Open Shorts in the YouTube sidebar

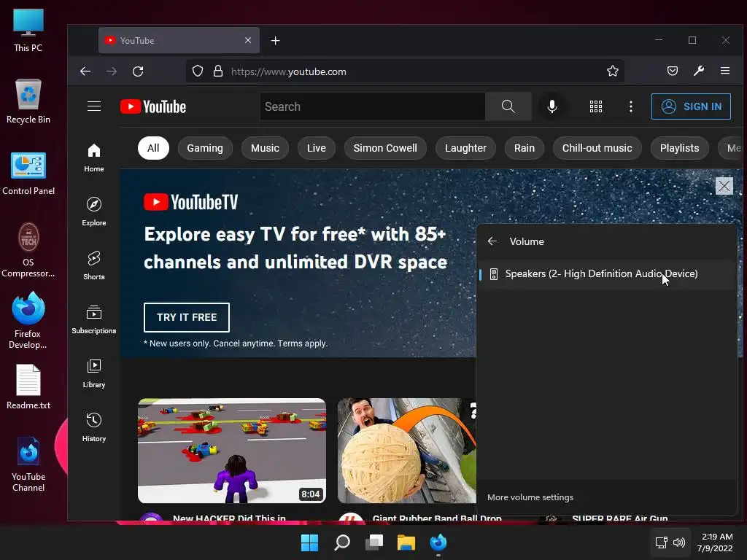point(94,265)
